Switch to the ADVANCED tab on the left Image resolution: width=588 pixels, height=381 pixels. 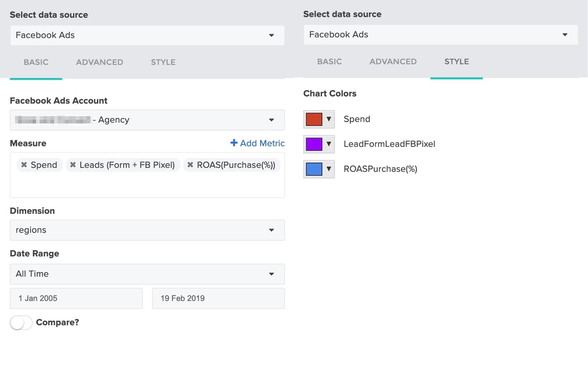point(99,62)
